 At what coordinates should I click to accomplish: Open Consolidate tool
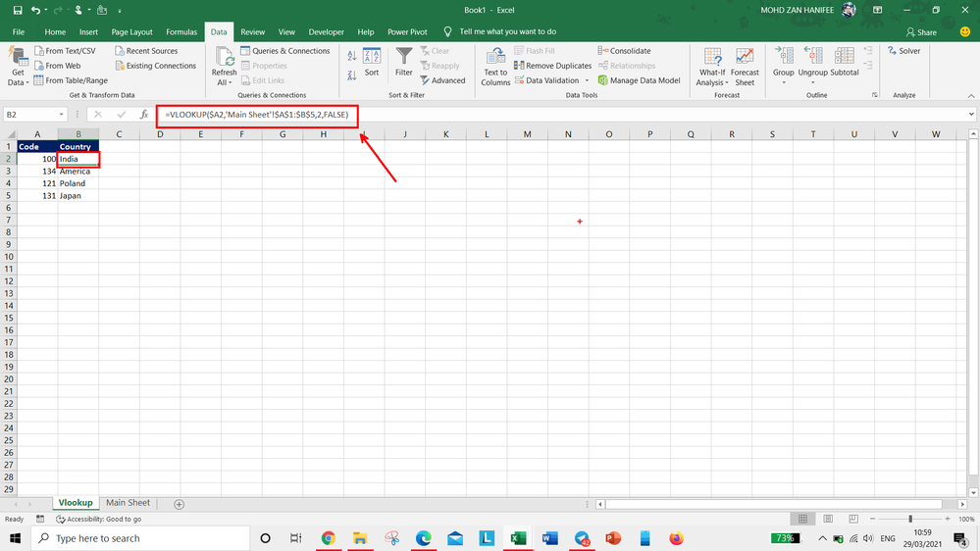click(624, 51)
